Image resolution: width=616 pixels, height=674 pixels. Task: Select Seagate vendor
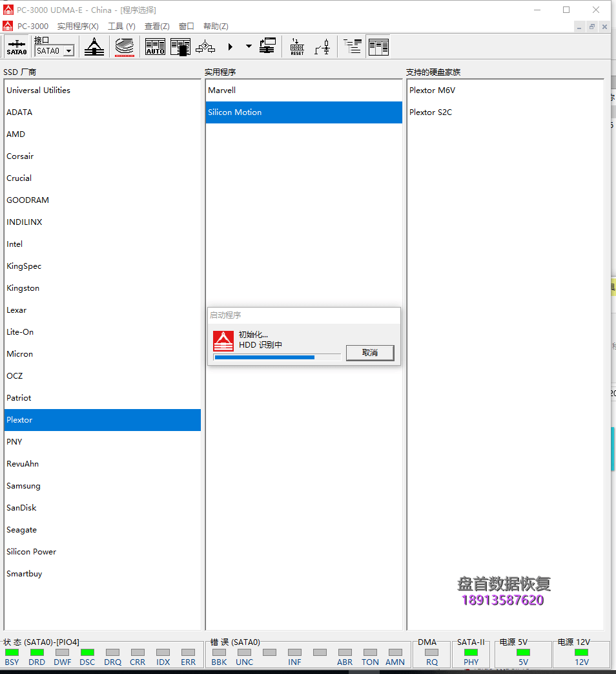click(x=102, y=530)
